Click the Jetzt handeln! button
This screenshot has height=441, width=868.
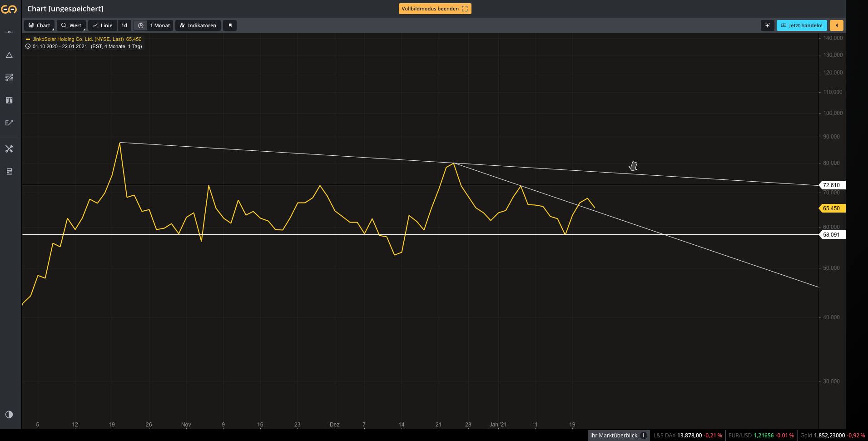[802, 25]
